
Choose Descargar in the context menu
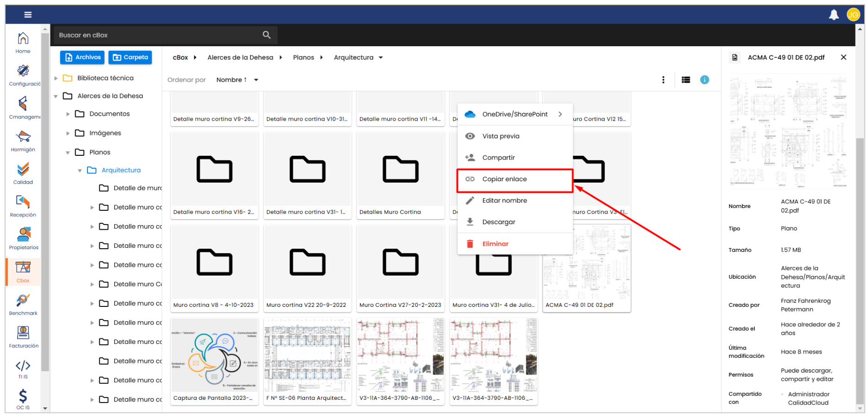(498, 222)
